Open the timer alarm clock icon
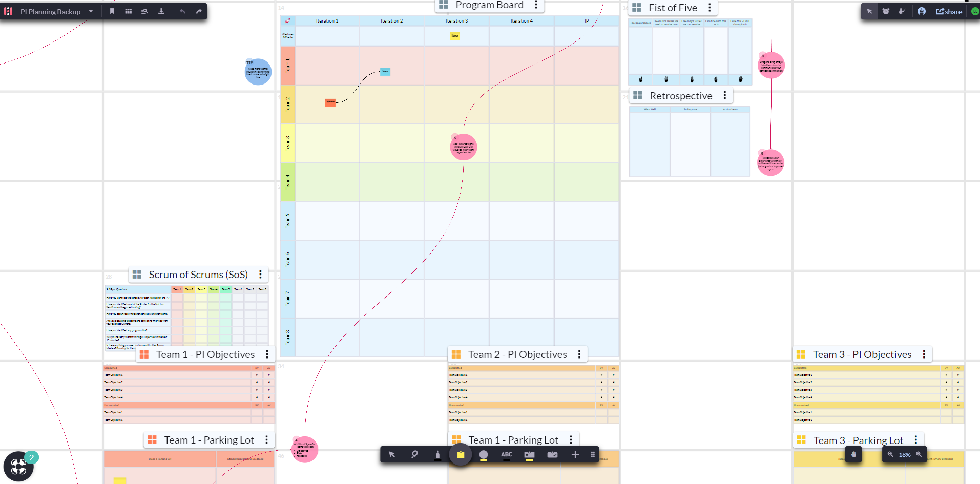This screenshot has height=484, width=980. point(886,11)
